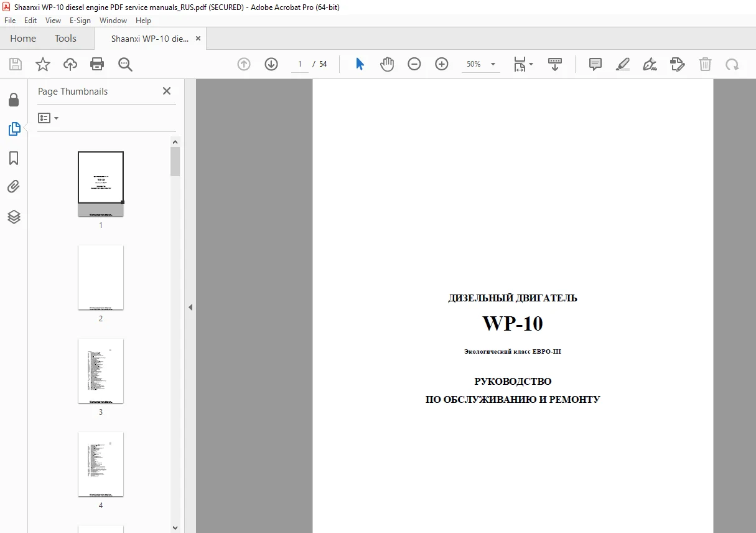
Task: Select the Shaanxi WP-10 document tab
Action: pyautogui.click(x=150, y=39)
